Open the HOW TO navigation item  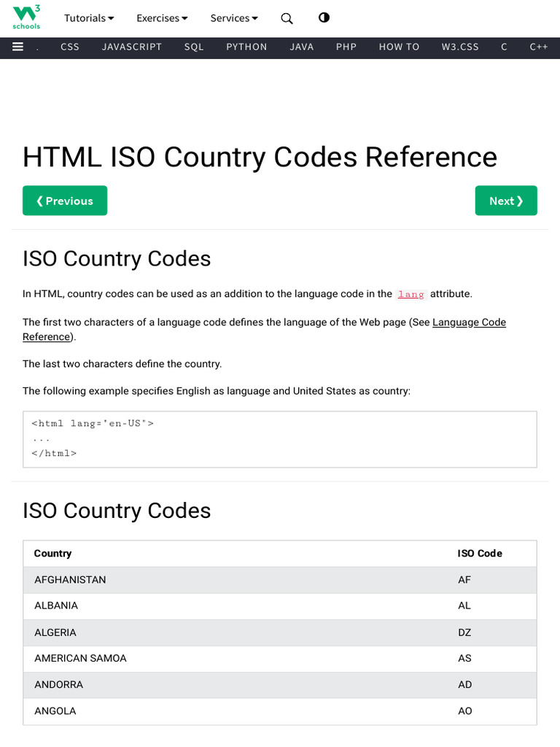tap(399, 47)
